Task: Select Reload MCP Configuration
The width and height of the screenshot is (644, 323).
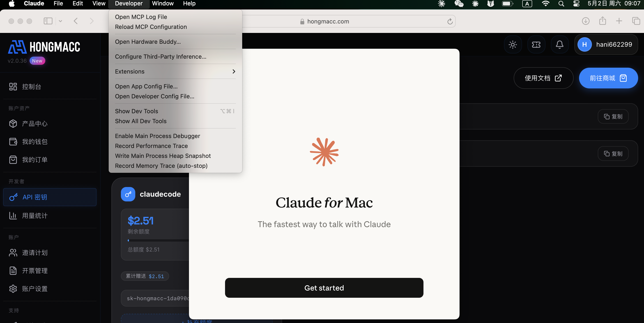Action: (x=175, y=27)
